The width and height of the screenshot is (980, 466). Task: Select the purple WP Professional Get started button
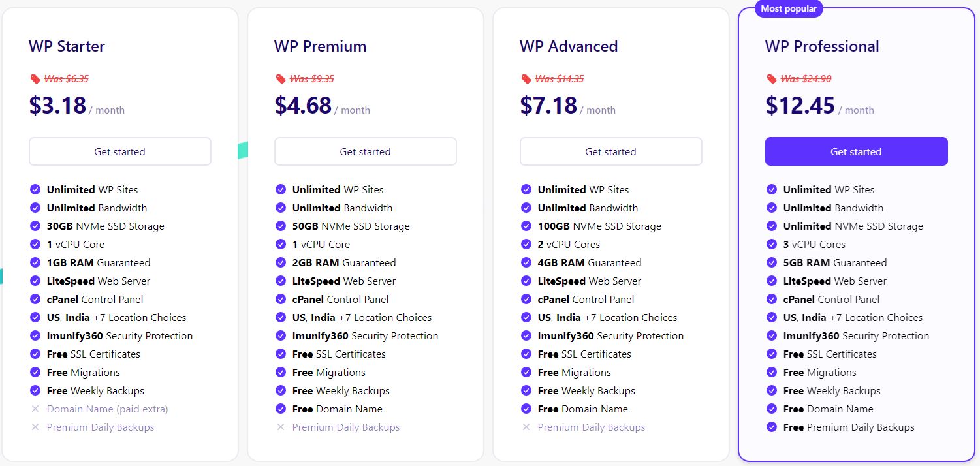[x=857, y=151]
